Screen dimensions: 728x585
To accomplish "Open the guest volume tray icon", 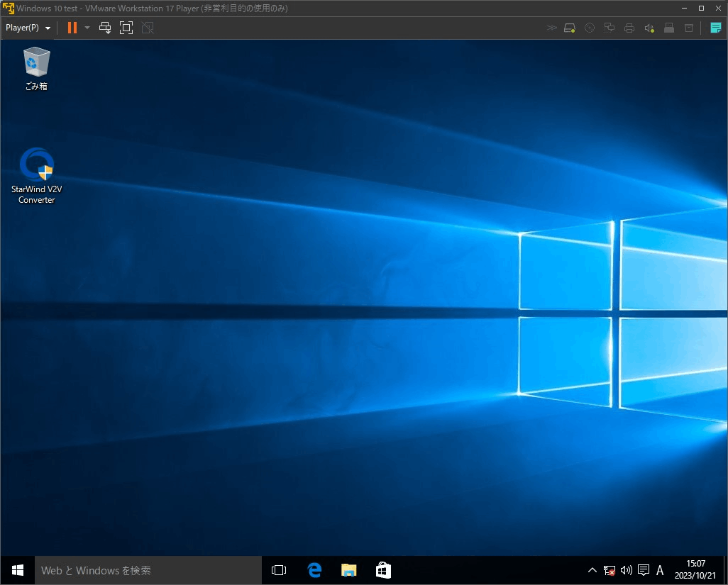I will click(627, 570).
